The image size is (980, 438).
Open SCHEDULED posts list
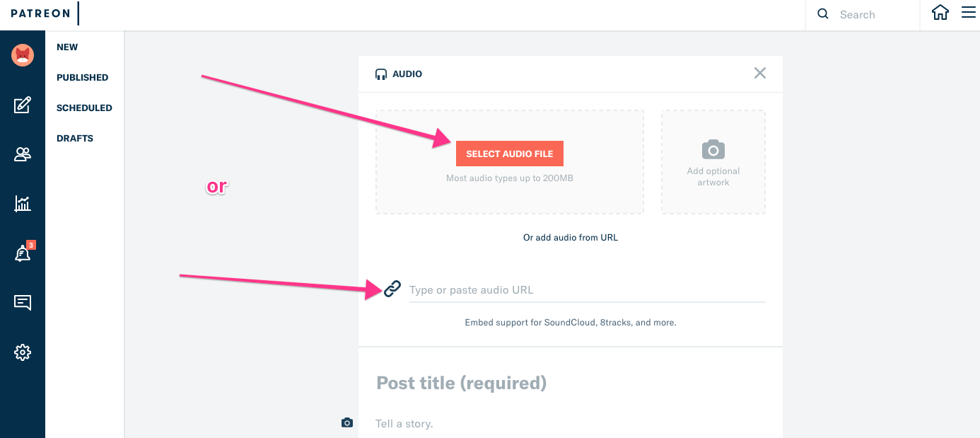(84, 108)
